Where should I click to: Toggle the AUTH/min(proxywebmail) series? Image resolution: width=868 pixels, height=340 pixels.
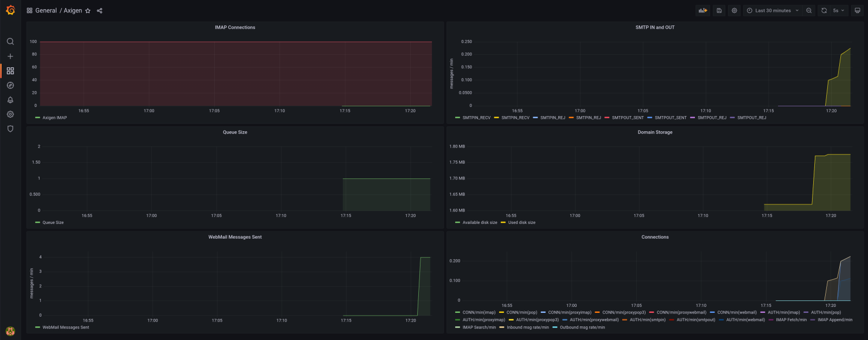click(x=594, y=320)
